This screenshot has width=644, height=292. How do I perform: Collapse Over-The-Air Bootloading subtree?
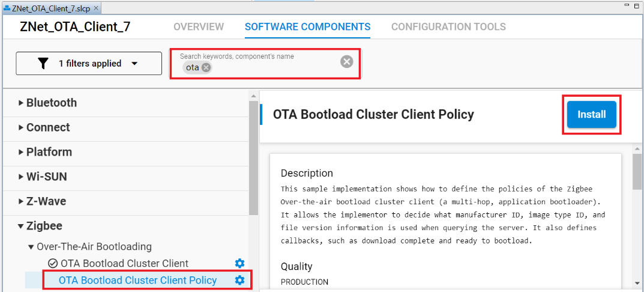(31, 247)
